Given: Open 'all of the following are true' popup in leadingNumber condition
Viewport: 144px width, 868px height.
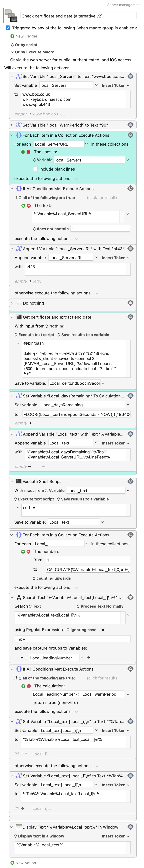Looking at the screenshot, I should tap(47, 678).
